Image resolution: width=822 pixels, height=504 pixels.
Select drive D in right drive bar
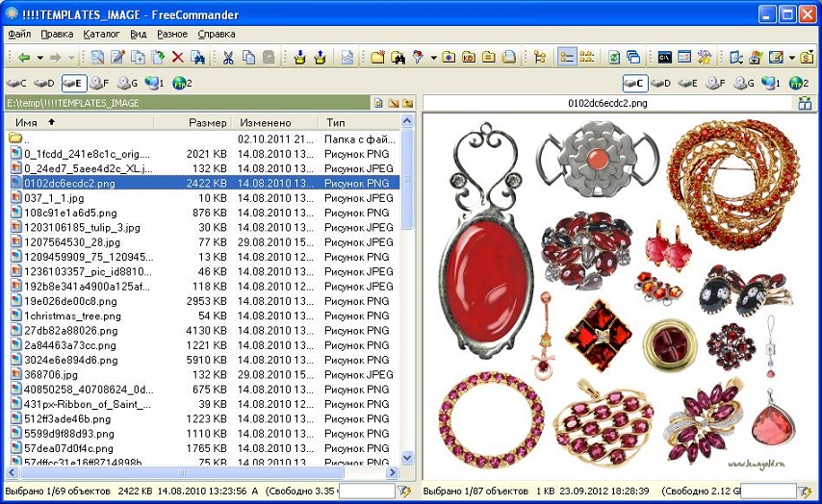tap(660, 83)
